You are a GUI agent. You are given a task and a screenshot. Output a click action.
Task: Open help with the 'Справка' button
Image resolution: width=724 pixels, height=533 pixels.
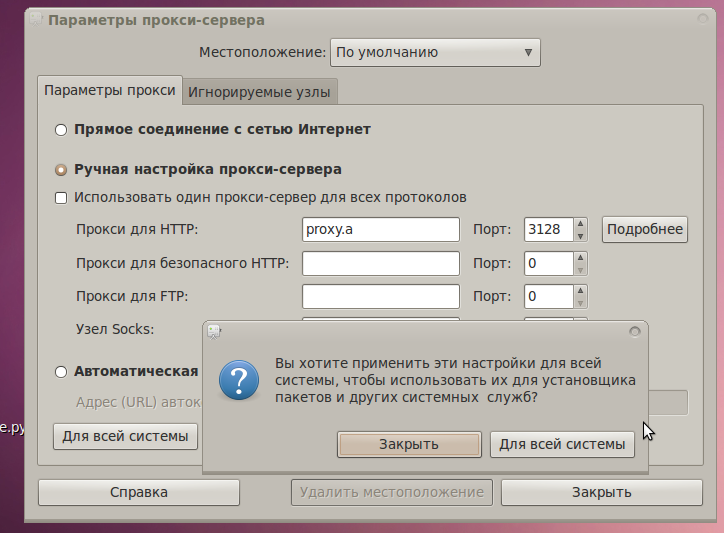click(139, 492)
